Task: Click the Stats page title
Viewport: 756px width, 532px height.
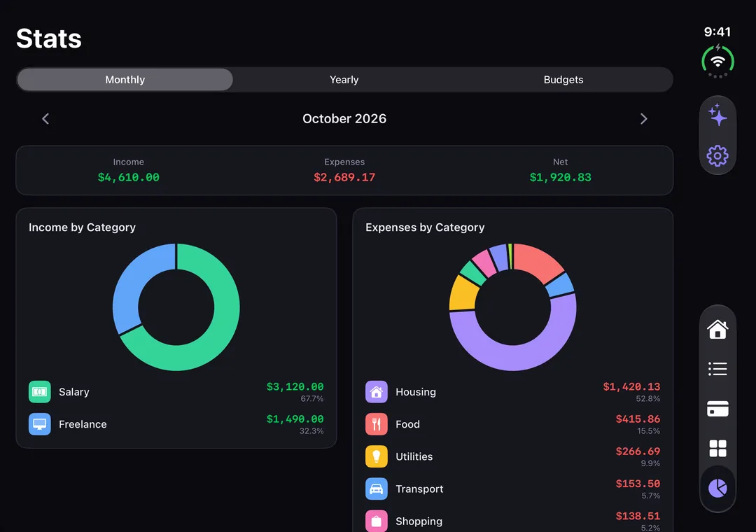Action: tap(49, 38)
